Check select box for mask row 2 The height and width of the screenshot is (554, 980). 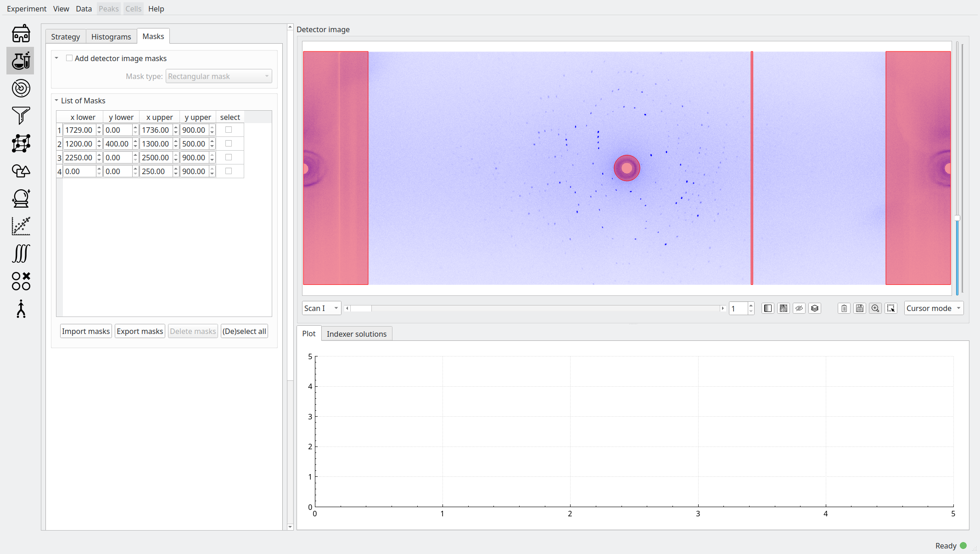[229, 144]
